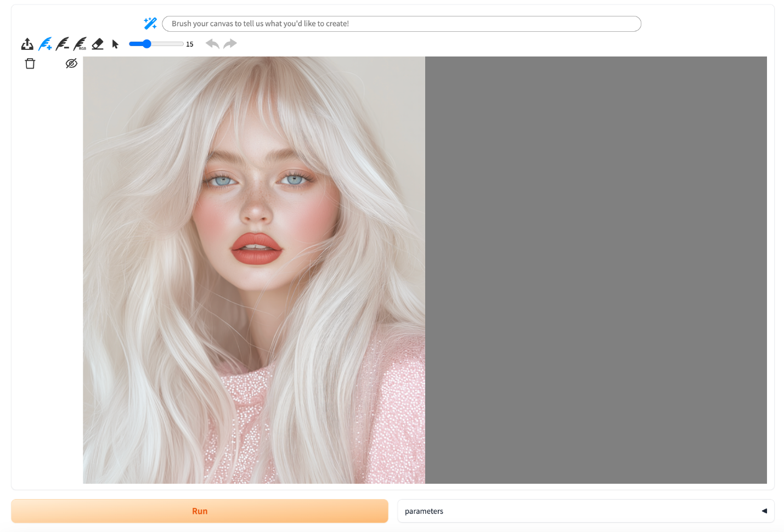The image size is (784, 532).
Task: Click the trash can to clear canvas
Action: tap(30, 64)
